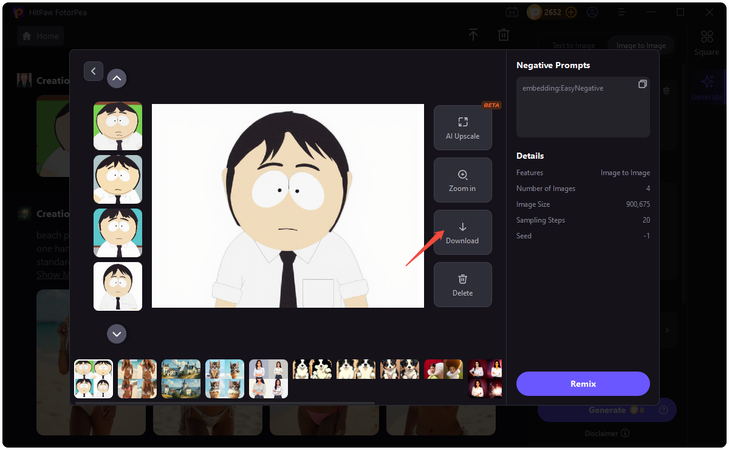Click the Remix button

(x=583, y=384)
